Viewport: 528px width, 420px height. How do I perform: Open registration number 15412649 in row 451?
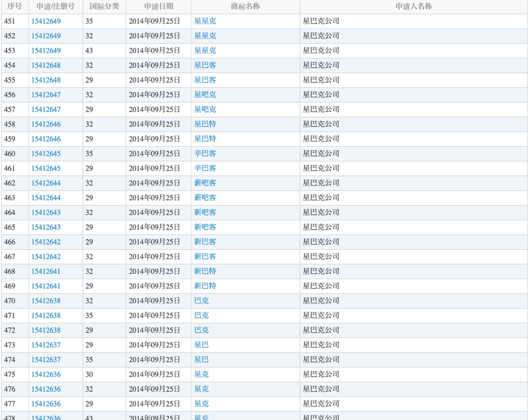coord(46,21)
